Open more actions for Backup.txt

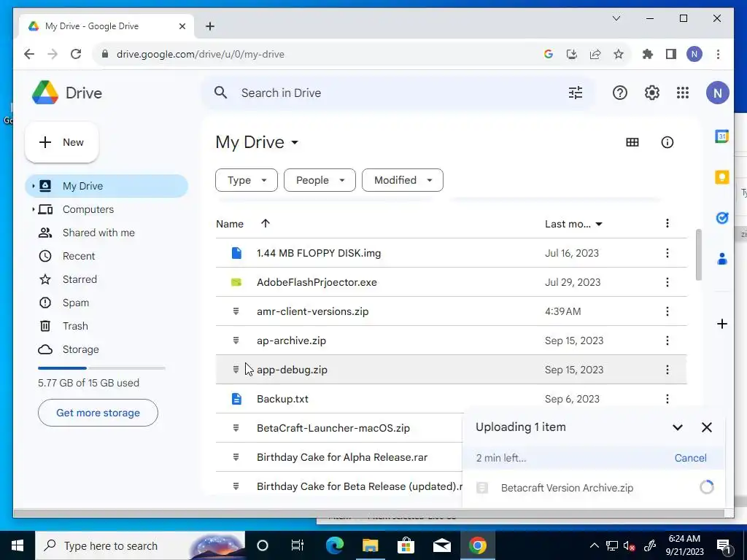point(667,399)
